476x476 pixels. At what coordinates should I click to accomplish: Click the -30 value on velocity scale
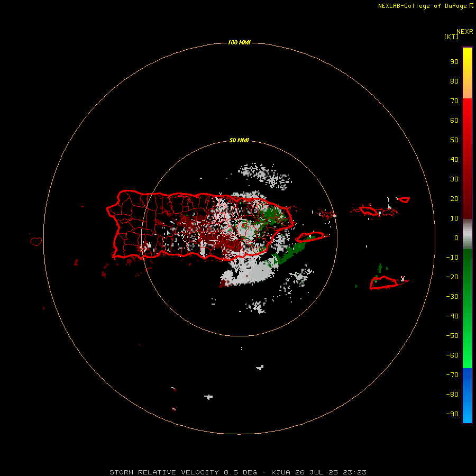coord(452,297)
